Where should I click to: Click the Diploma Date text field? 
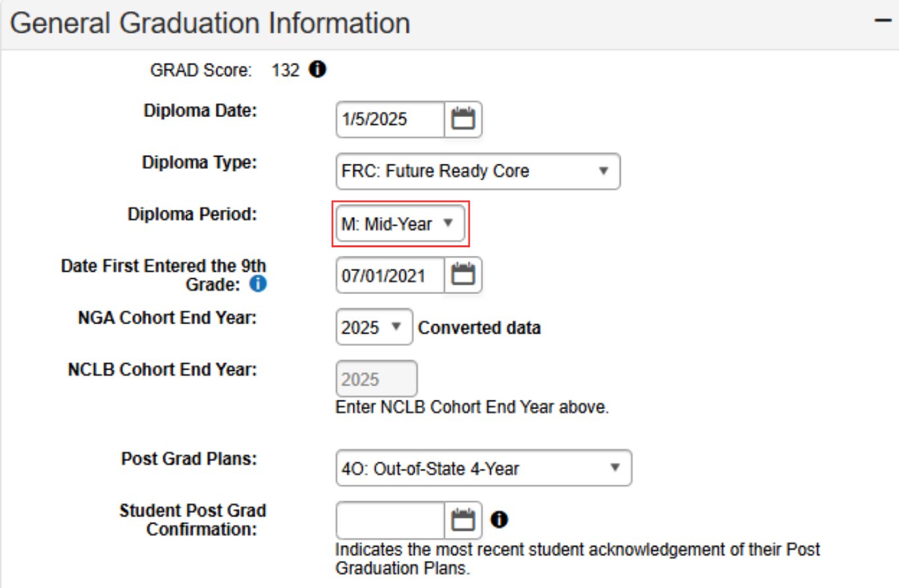(x=390, y=120)
